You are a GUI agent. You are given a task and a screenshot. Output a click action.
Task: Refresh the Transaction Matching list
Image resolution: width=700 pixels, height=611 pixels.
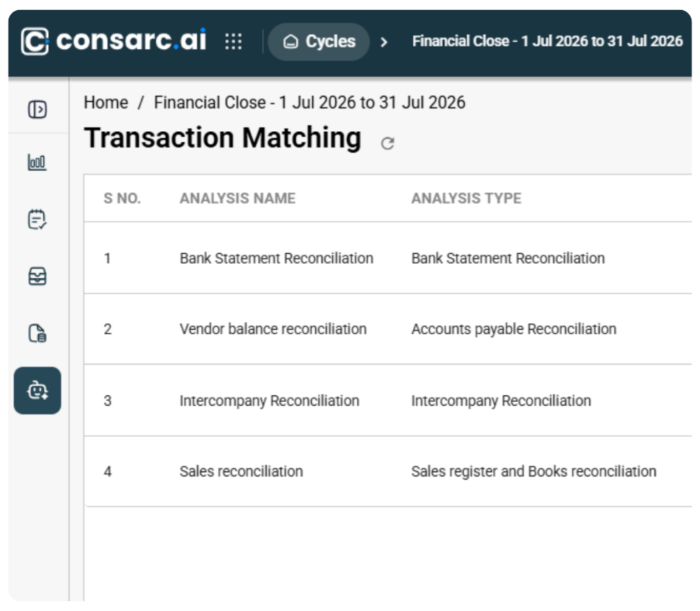coord(388,143)
